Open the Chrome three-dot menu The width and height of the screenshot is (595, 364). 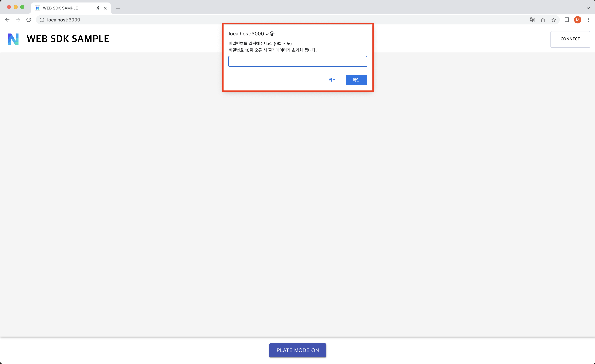pos(588,20)
